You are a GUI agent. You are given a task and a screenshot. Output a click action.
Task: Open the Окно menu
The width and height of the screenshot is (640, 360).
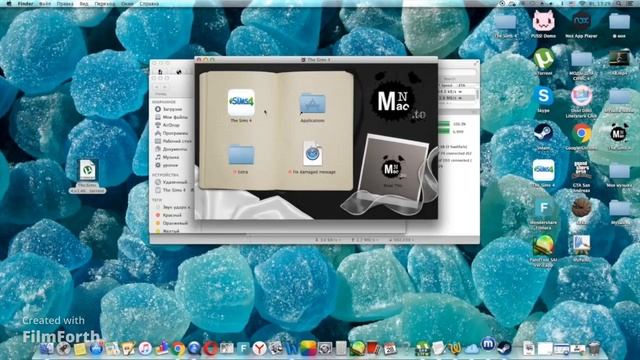(x=127, y=4)
